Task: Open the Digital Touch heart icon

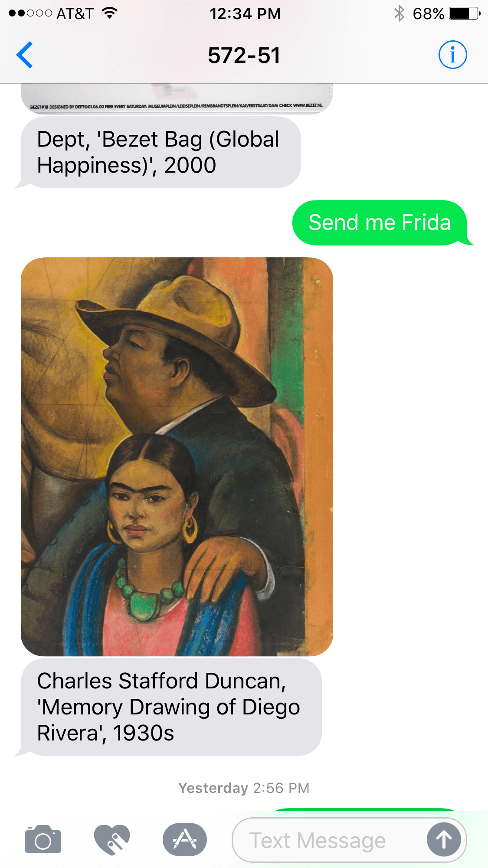Action: (112, 840)
